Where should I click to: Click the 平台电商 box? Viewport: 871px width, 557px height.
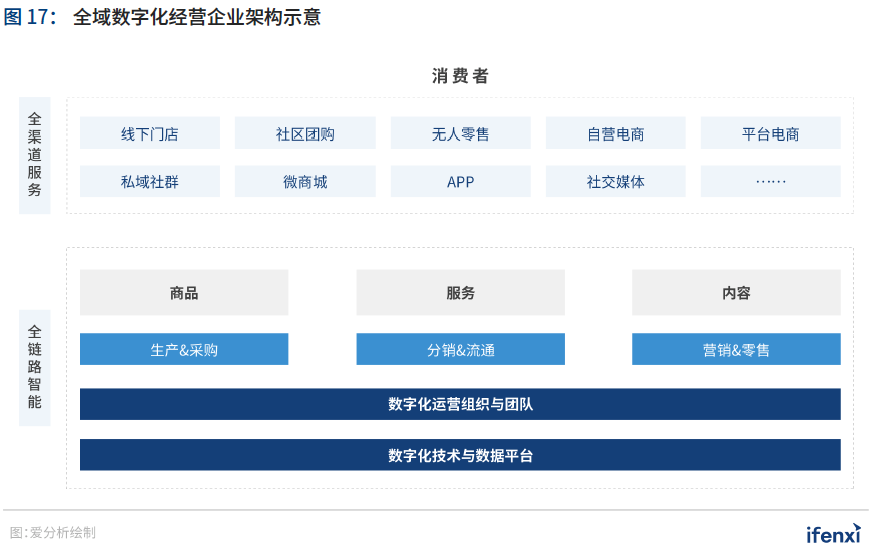coord(770,134)
